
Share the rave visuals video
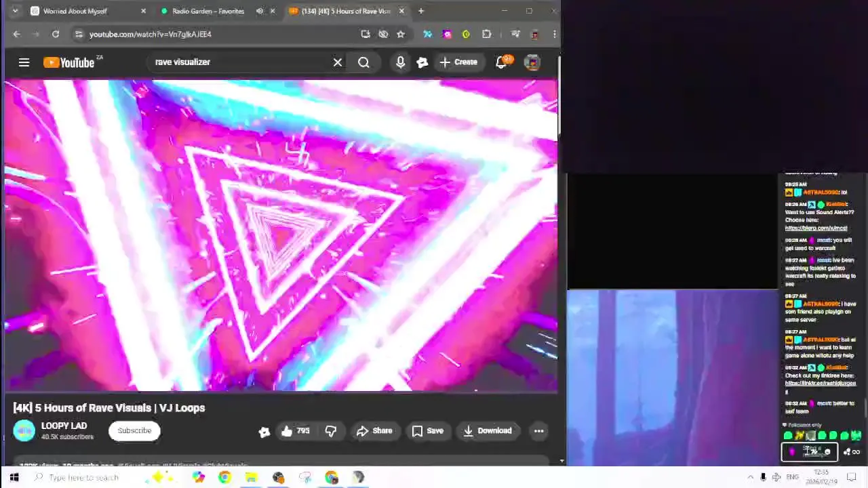[x=374, y=430]
